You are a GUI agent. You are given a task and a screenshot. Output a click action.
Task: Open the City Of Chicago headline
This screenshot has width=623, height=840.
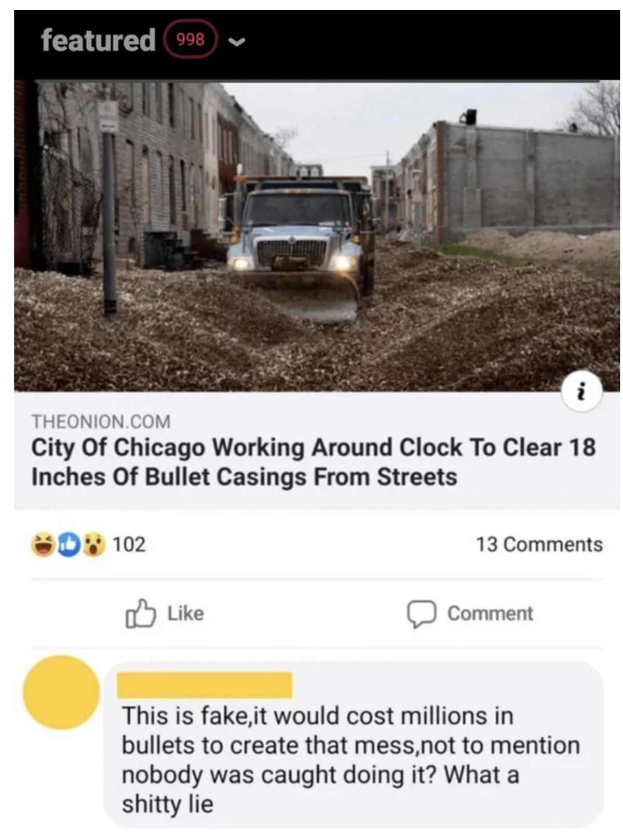point(314,462)
